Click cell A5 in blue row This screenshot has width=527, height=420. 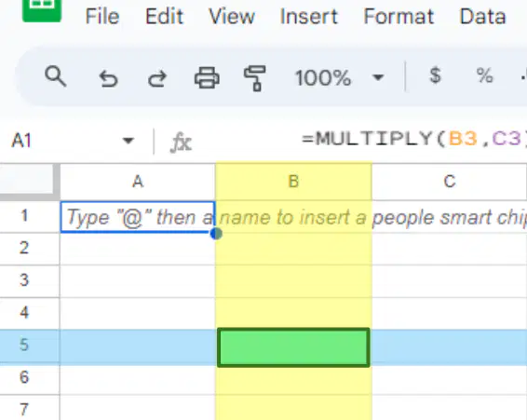click(138, 346)
